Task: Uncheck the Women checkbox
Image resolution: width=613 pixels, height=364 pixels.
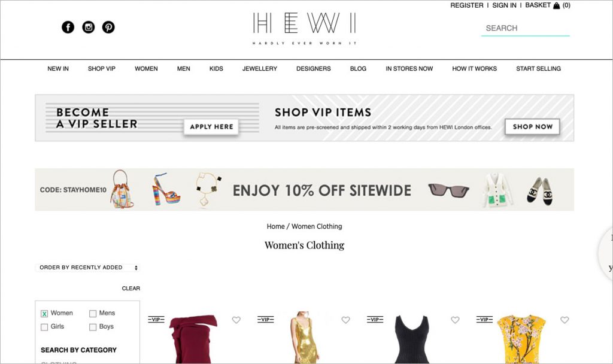Action: [44, 314]
